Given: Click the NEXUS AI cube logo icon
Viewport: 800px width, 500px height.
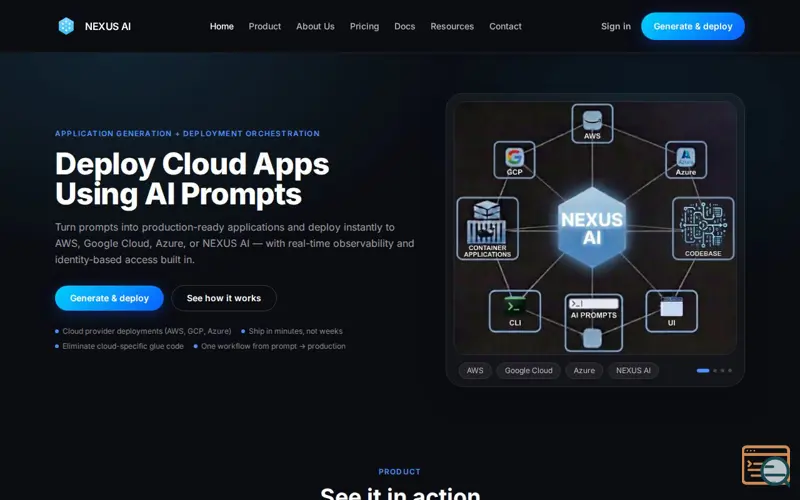Looking at the screenshot, I should (x=66, y=26).
